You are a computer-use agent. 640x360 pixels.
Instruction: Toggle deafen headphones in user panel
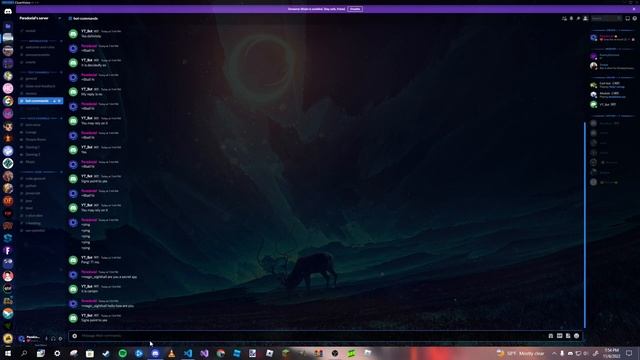pyautogui.click(x=53, y=338)
